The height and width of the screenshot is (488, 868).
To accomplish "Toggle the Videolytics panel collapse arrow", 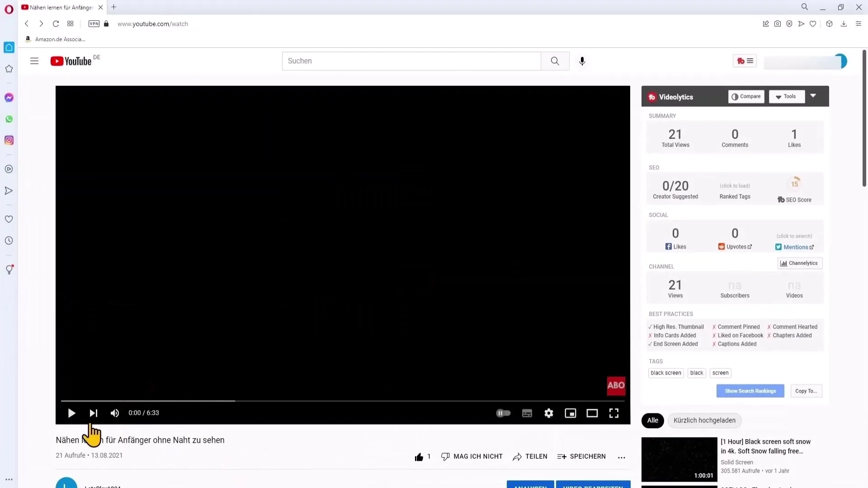I will 813,96.
